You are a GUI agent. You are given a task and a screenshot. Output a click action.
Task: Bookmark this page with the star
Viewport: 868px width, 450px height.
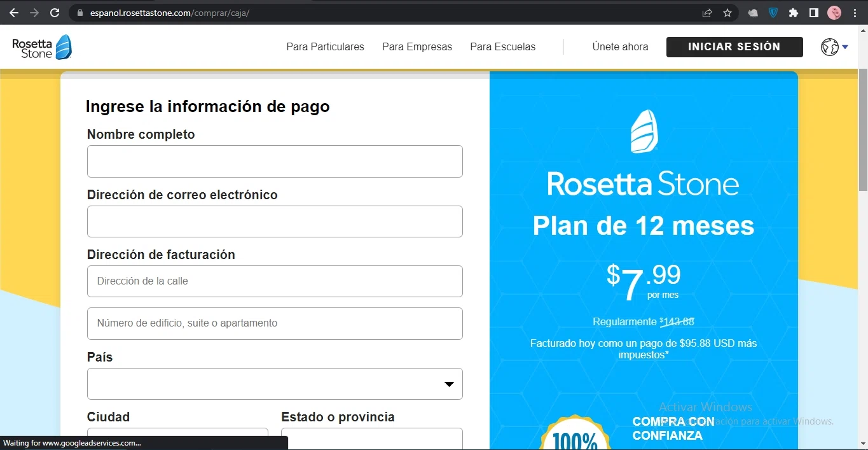(727, 13)
